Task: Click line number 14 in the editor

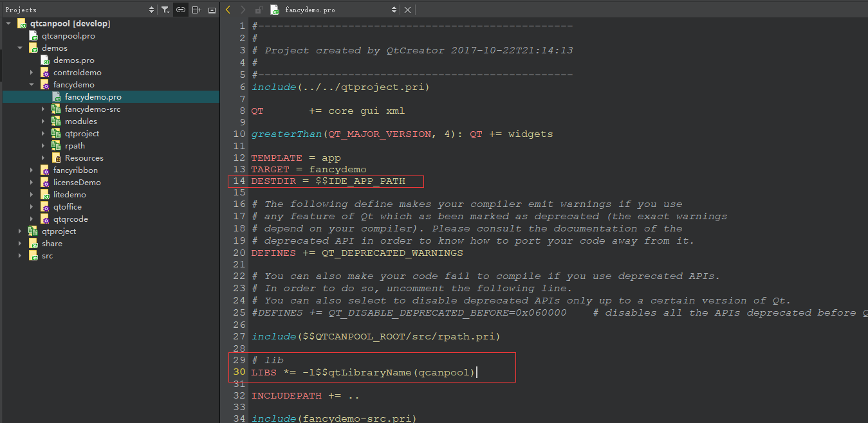Action: [239, 182]
